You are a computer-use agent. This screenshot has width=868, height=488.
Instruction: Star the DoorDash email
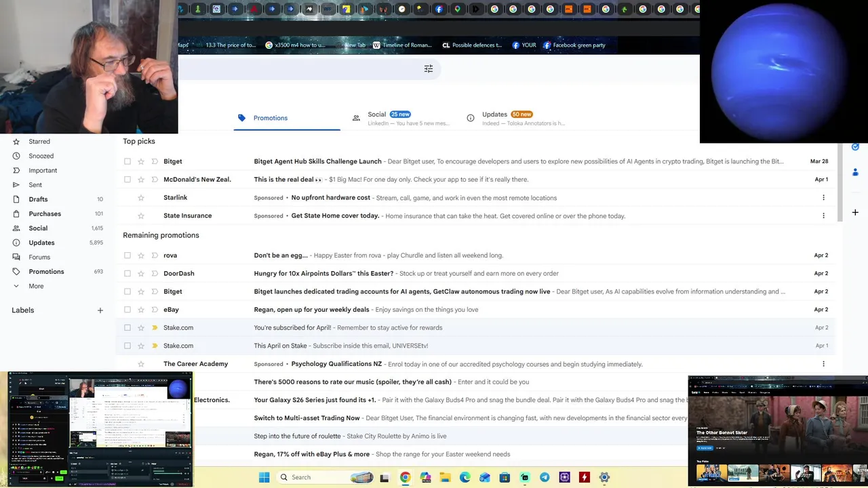pyautogui.click(x=141, y=273)
